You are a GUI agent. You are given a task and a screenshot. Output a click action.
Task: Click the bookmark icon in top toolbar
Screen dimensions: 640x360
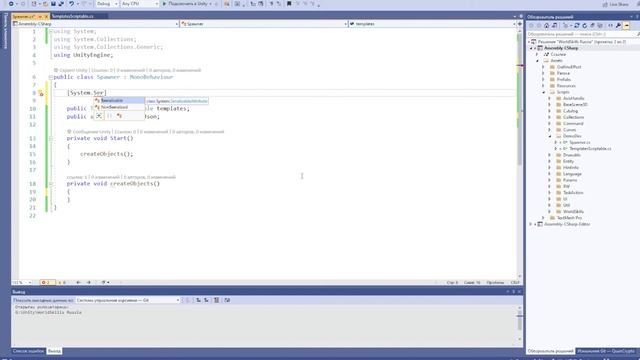289,4
